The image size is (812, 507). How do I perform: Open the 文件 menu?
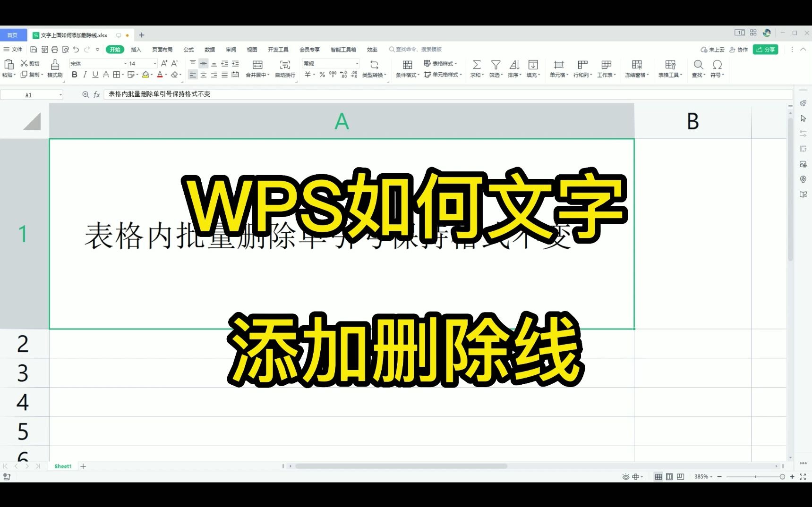click(x=13, y=50)
